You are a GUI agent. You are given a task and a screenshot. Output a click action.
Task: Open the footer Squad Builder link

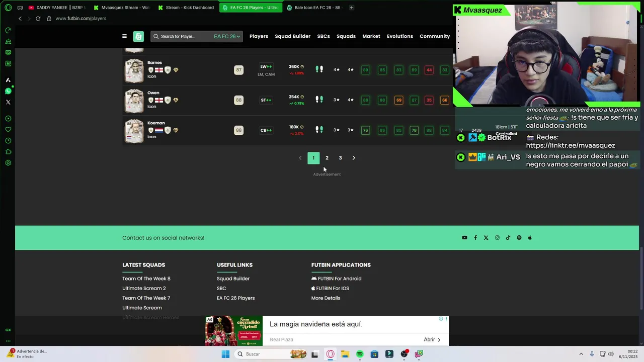point(233,279)
